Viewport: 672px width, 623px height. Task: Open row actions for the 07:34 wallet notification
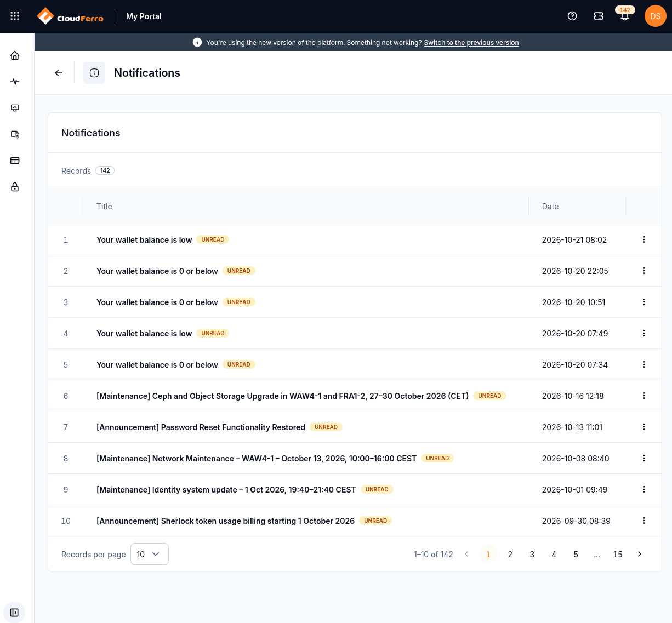[644, 364]
